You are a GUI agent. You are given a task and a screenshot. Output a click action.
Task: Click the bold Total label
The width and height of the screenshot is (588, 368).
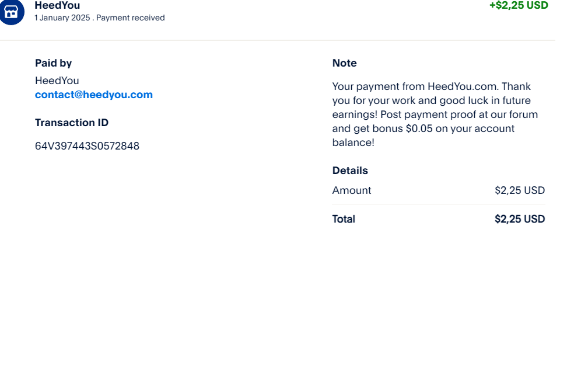tap(344, 219)
